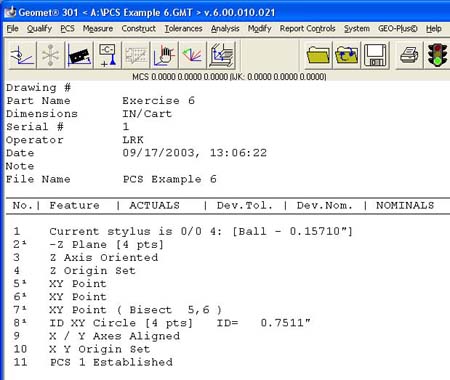Click the black plate alignment icon

79,55
